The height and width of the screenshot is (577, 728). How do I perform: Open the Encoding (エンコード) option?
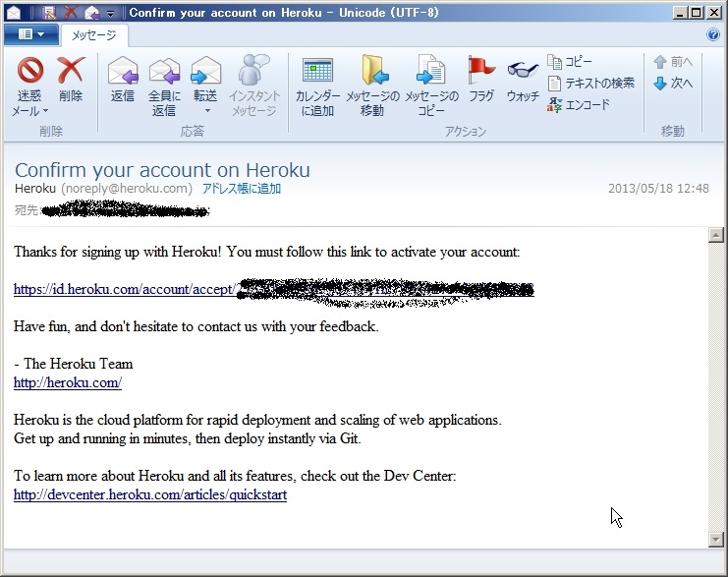(x=578, y=104)
